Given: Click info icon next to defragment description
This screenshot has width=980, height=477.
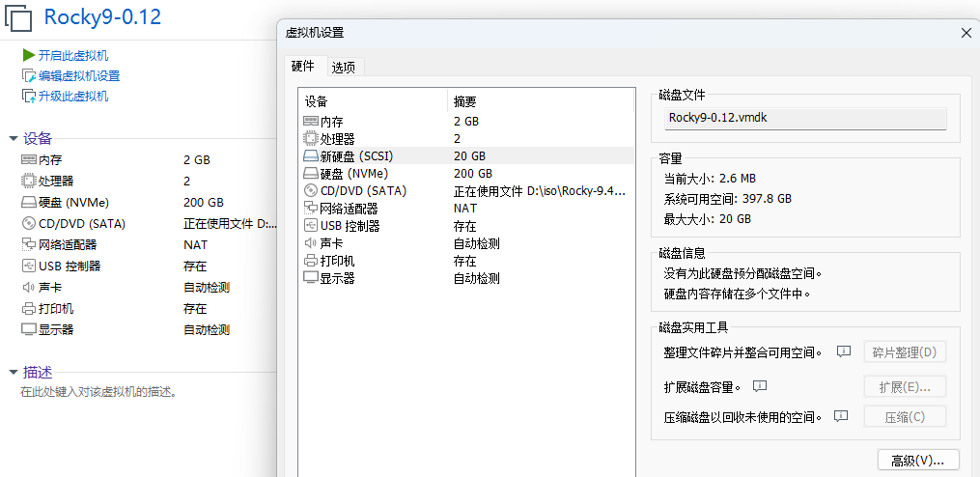Looking at the screenshot, I should (x=844, y=351).
